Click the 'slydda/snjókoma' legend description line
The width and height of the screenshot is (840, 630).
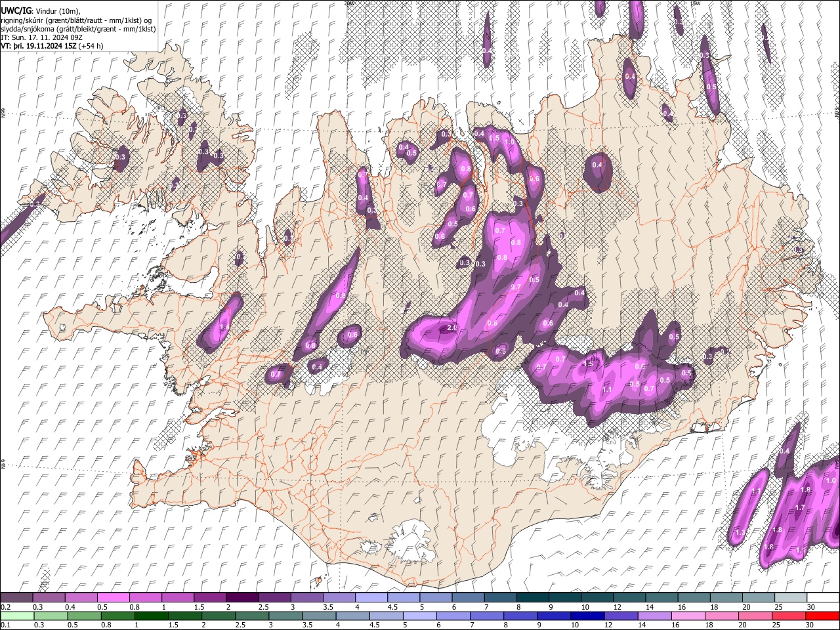78,30
